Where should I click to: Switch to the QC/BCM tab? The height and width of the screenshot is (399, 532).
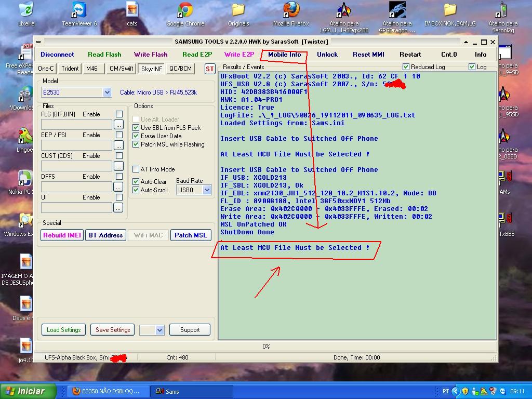point(180,69)
